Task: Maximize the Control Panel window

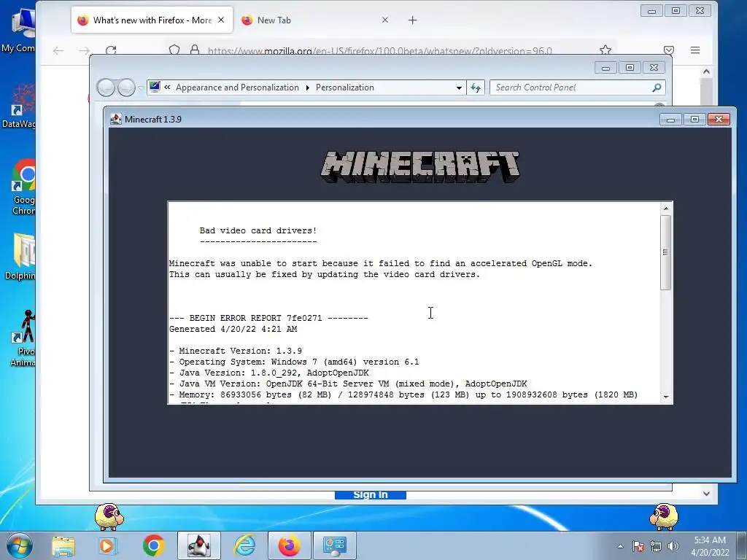Action: click(630, 68)
